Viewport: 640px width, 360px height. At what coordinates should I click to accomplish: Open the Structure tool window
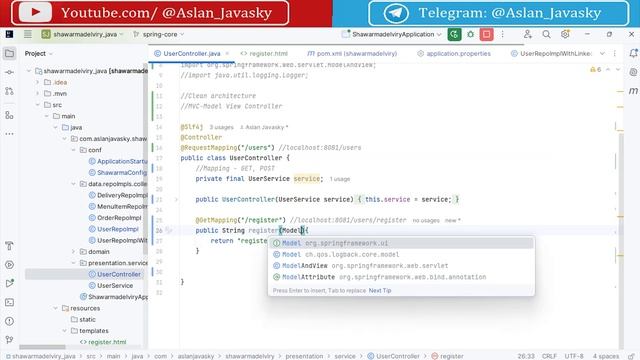[9, 116]
